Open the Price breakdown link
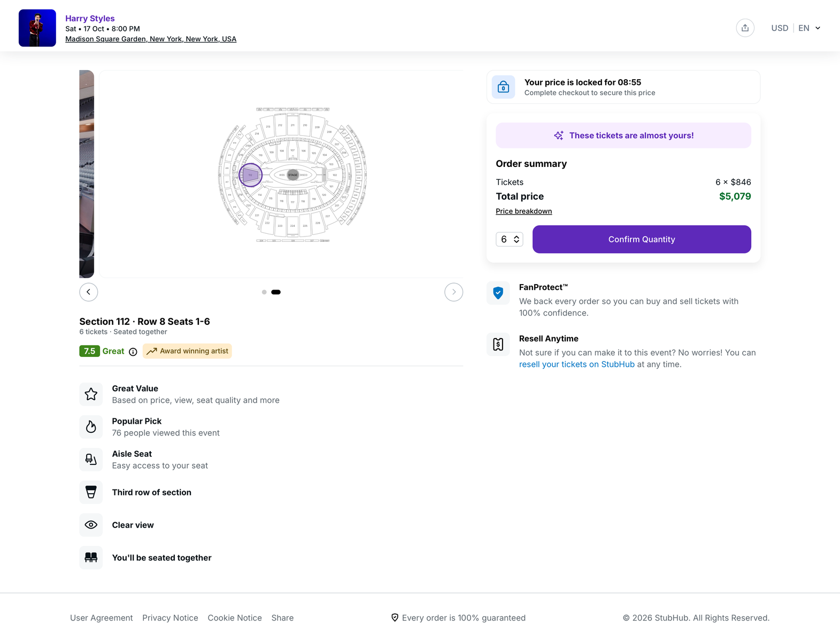This screenshot has height=642, width=840. 523,211
